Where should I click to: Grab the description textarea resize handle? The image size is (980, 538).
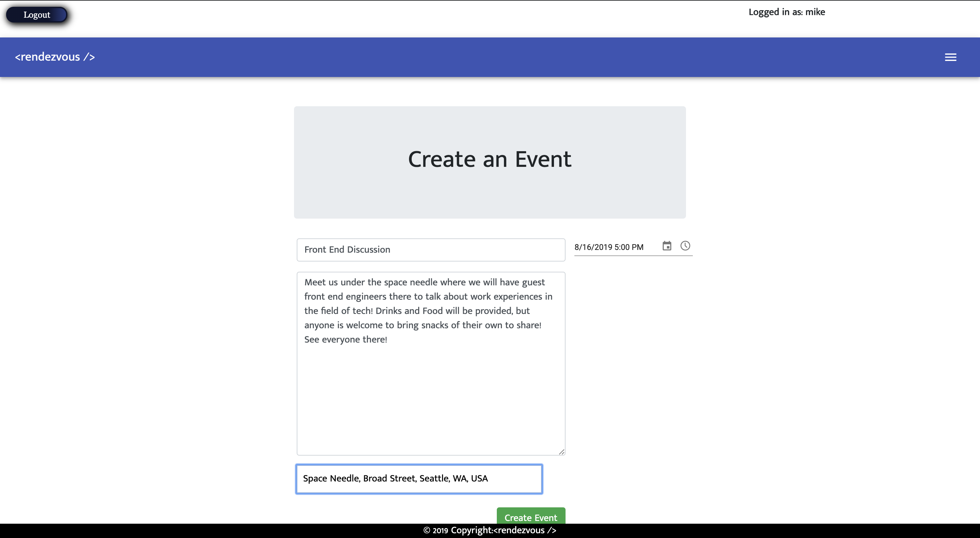click(561, 452)
